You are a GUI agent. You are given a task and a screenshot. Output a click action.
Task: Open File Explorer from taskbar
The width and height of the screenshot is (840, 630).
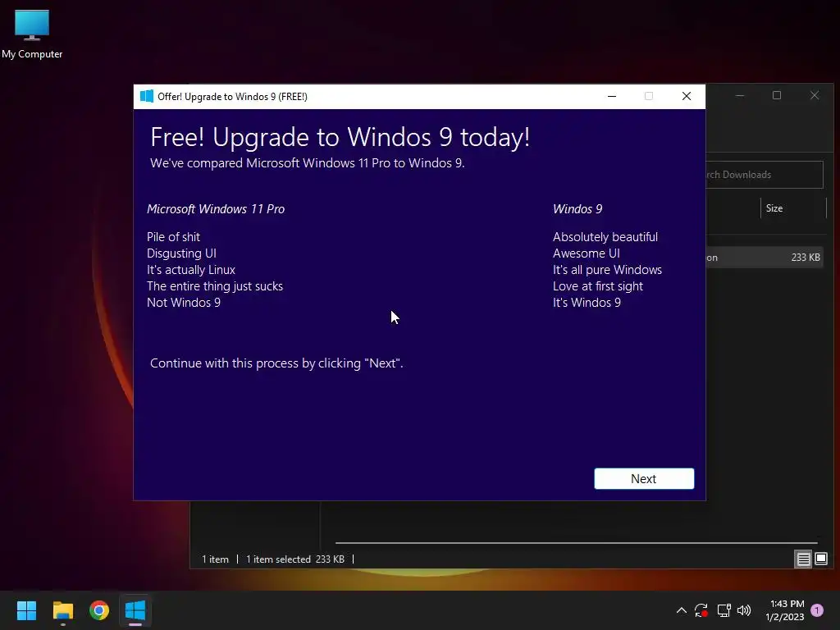62,610
